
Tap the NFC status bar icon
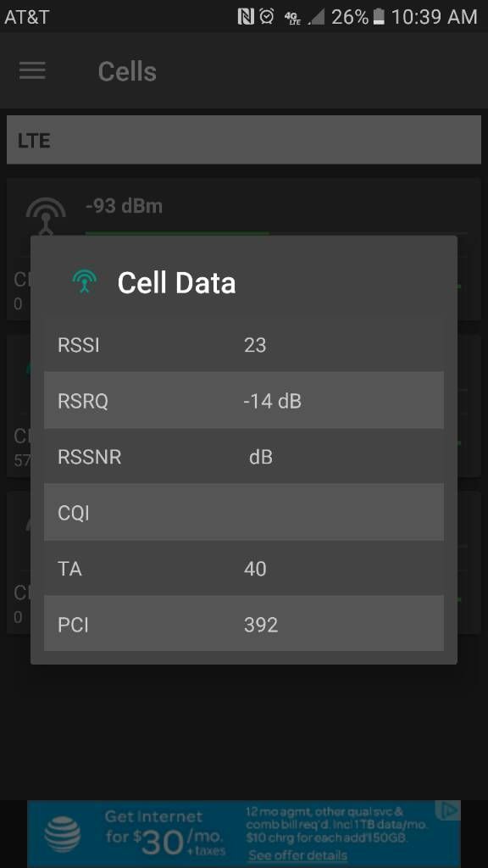tap(245, 17)
